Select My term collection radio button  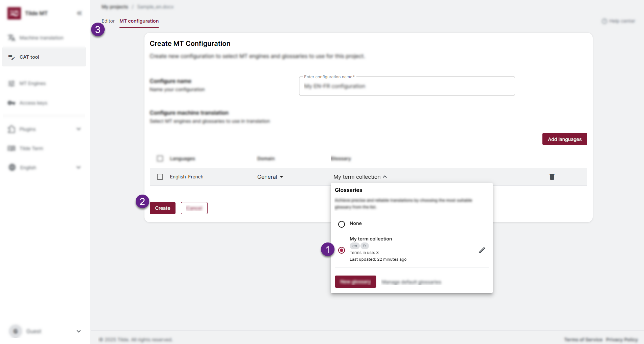coord(341,250)
